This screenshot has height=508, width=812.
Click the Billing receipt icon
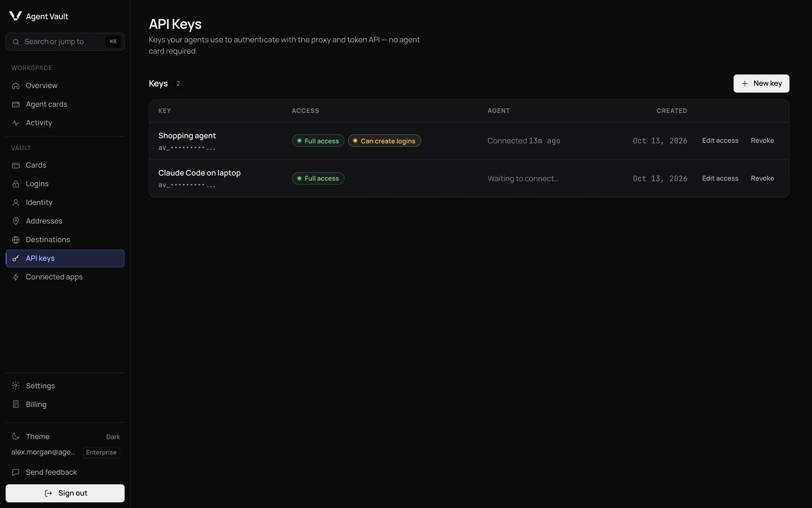point(16,404)
